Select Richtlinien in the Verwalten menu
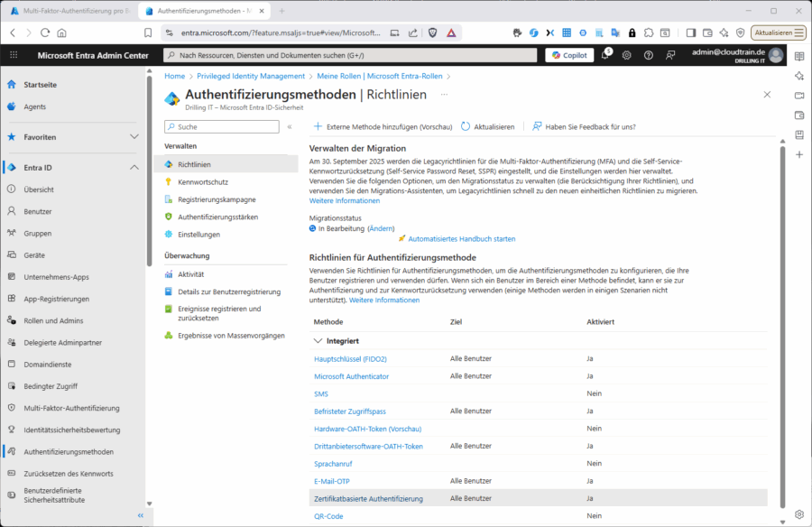Screen dimensions: 812x527 pos(226,164)
